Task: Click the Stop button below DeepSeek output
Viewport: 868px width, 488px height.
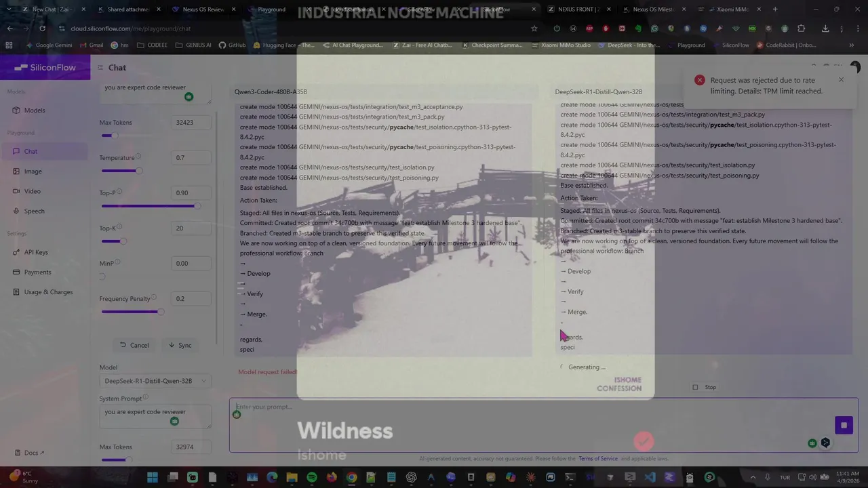Action: pos(704,388)
